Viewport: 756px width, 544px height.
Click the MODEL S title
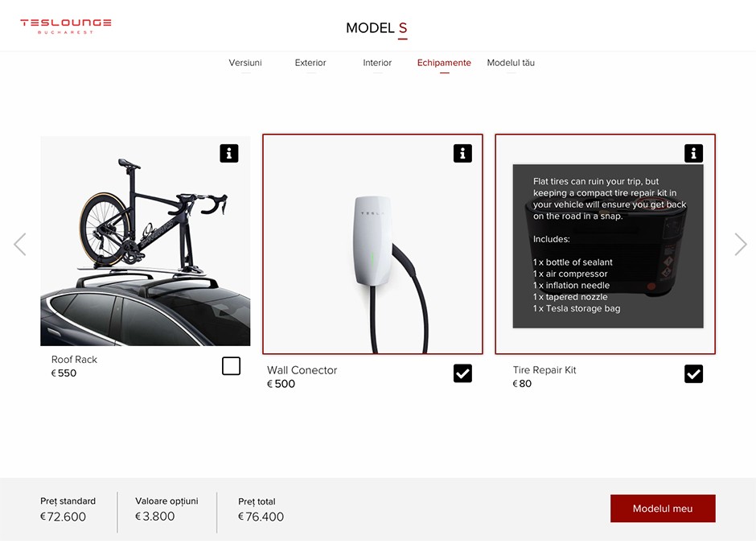pyautogui.click(x=376, y=28)
